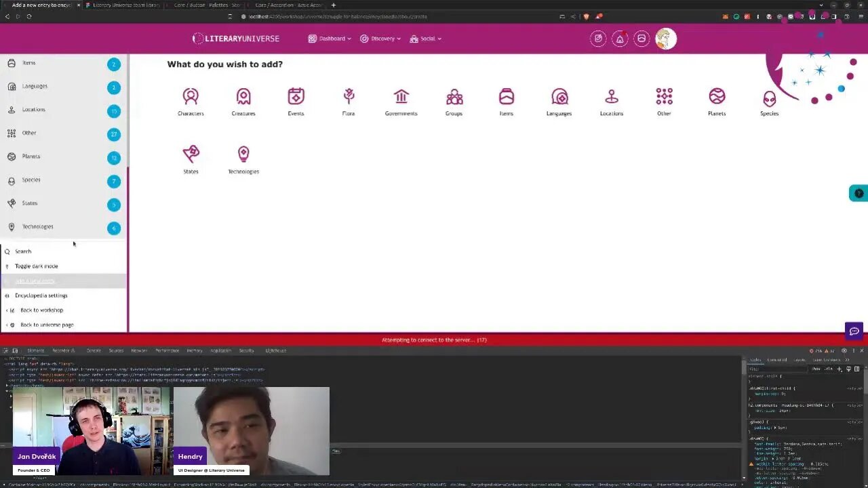
Task: Click the Planets count badge
Action: pos(113,158)
